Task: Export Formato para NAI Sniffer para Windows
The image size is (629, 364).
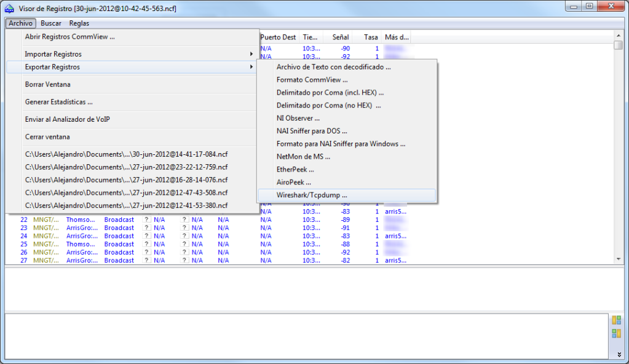Action: click(347, 144)
